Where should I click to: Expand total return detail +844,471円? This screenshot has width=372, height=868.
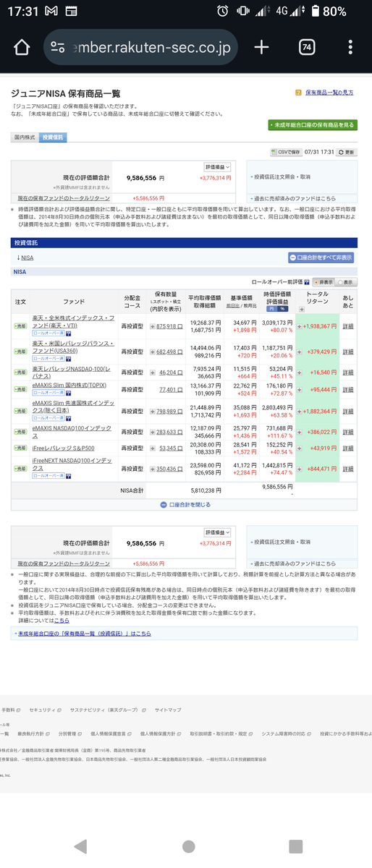pyautogui.click(x=300, y=469)
